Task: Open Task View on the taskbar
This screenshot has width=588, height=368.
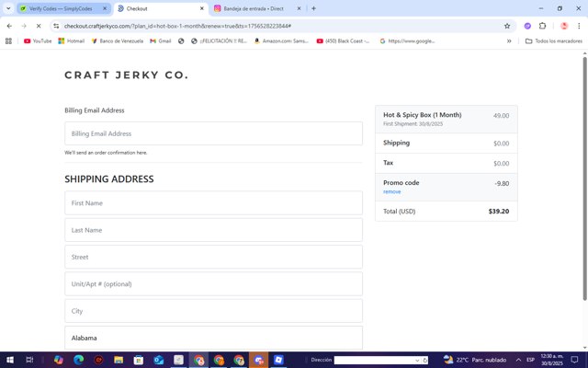Action: click(x=29, y=360)
